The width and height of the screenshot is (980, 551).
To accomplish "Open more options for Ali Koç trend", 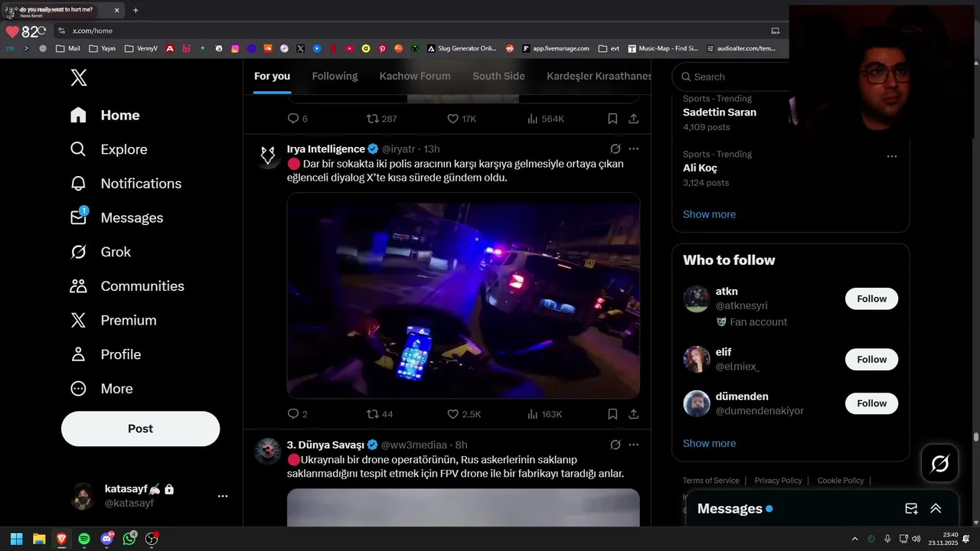I will point(892,156).
